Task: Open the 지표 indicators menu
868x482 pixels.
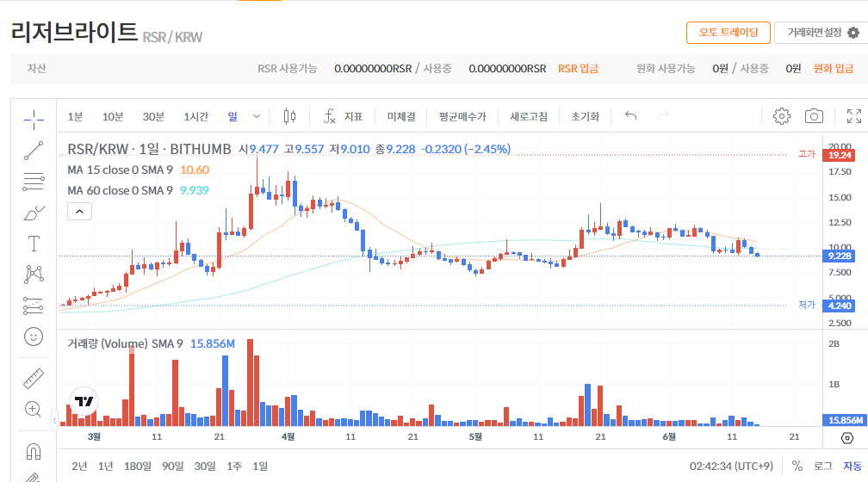Action: pos(344,116)
